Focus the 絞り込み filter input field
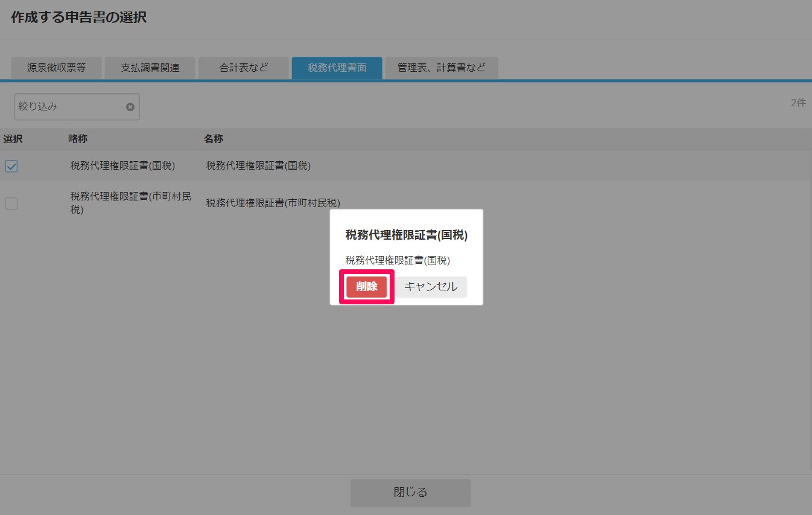 pyautogui.click(x=77, y=106)
